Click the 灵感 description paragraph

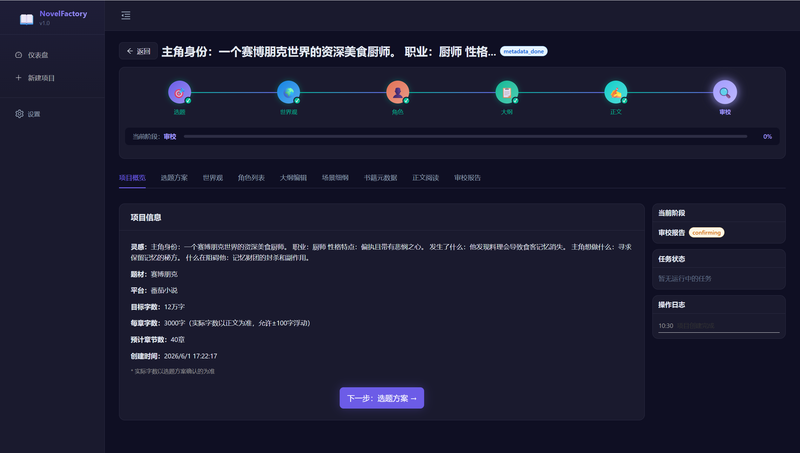(x=381, y=252)
